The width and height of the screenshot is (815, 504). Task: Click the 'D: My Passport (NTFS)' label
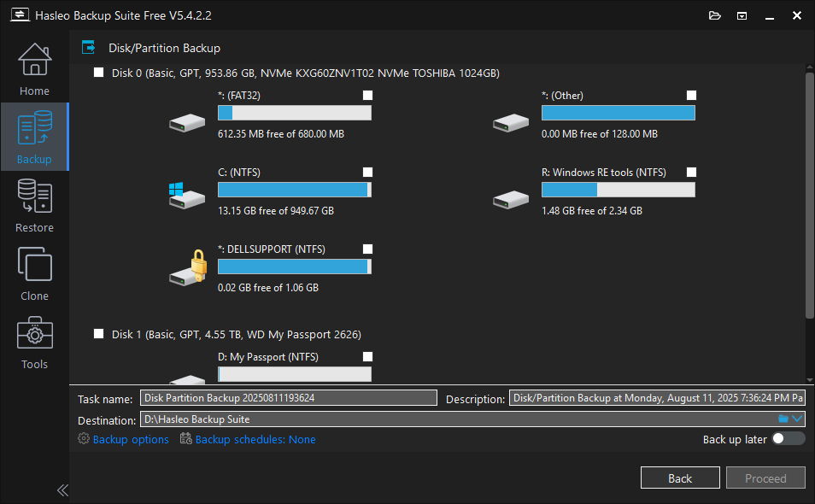pyautogui.click(x=267, y=357)
